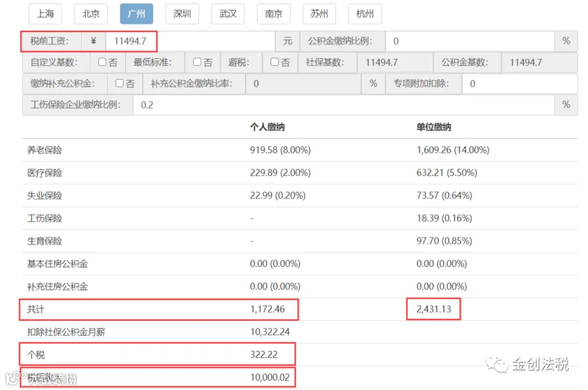Click the 补充公积金缴纳比率 input
Viewport: 588px width, 390px height.
coord(303,84)
